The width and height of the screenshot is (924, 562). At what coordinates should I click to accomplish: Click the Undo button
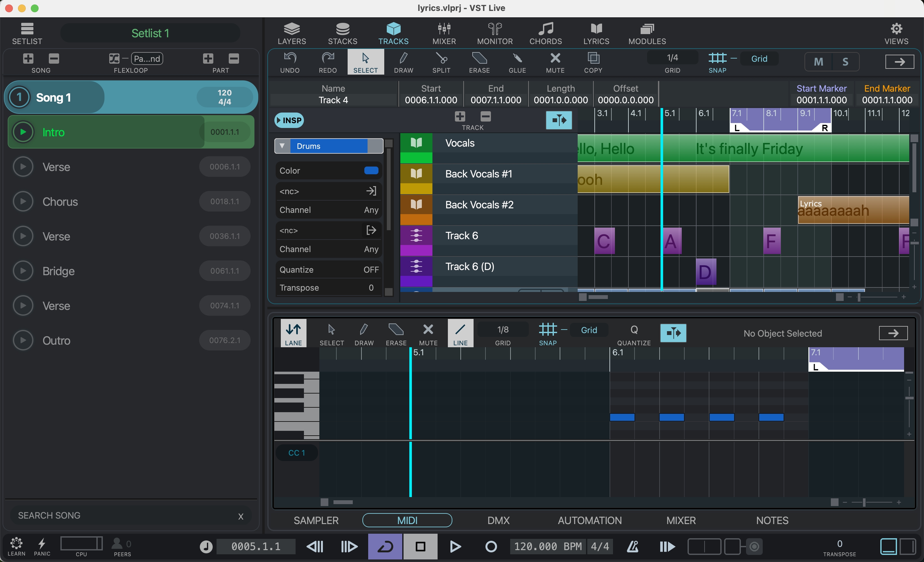289,62
